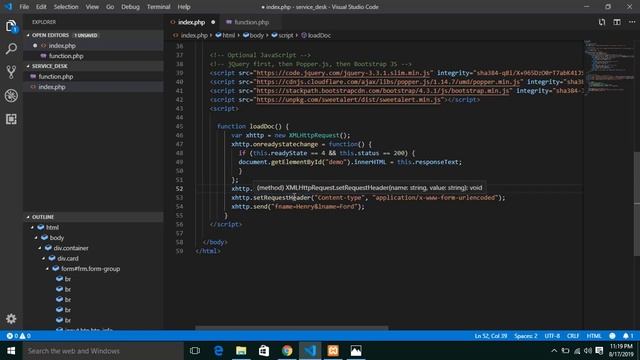
Task: Open the Debug menu
Action: [130, 7]
